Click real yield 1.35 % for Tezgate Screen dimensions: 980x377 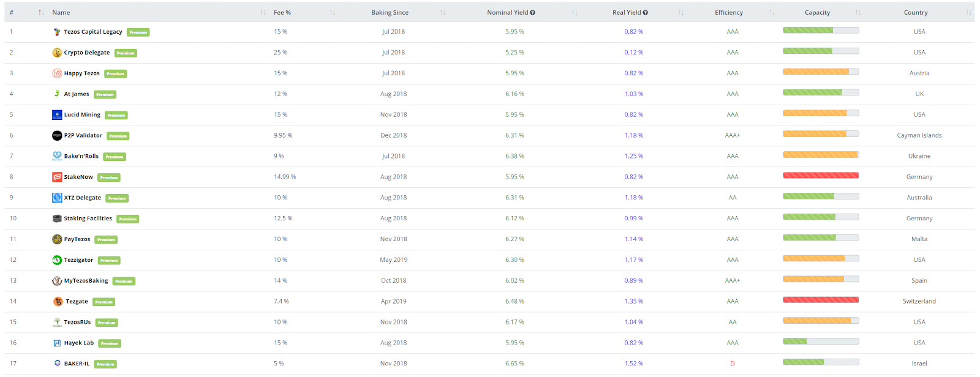point(634,301)
